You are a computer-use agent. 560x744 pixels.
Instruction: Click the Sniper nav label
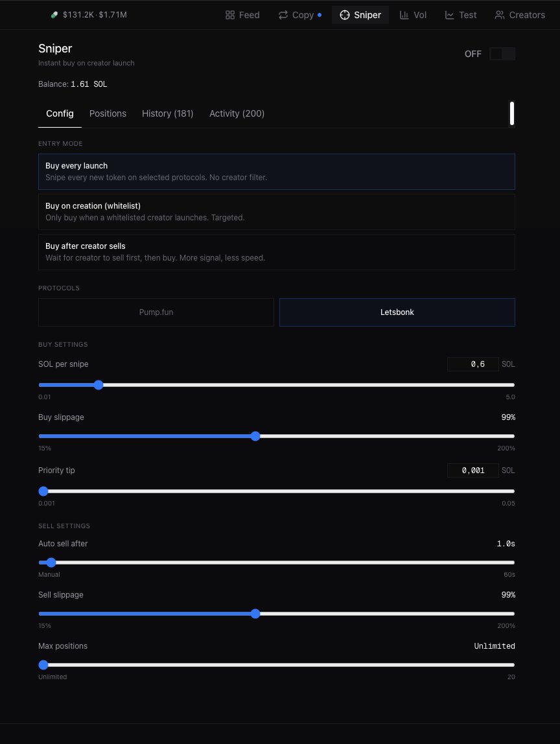pyautogui.click(x=367, y=15)
